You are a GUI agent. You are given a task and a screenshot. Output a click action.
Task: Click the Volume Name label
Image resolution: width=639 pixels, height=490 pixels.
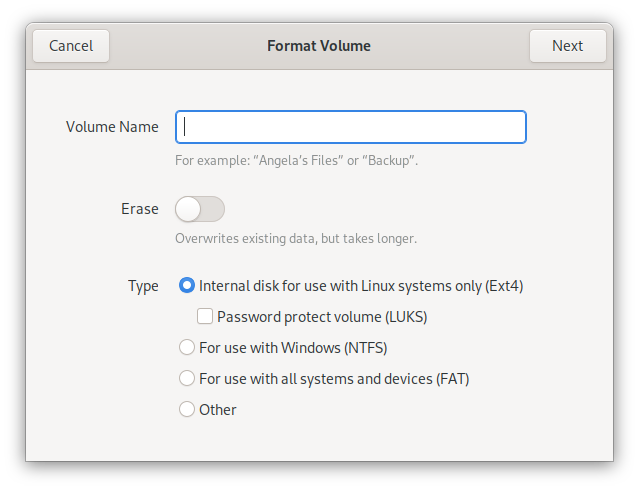tap(112, 127)
